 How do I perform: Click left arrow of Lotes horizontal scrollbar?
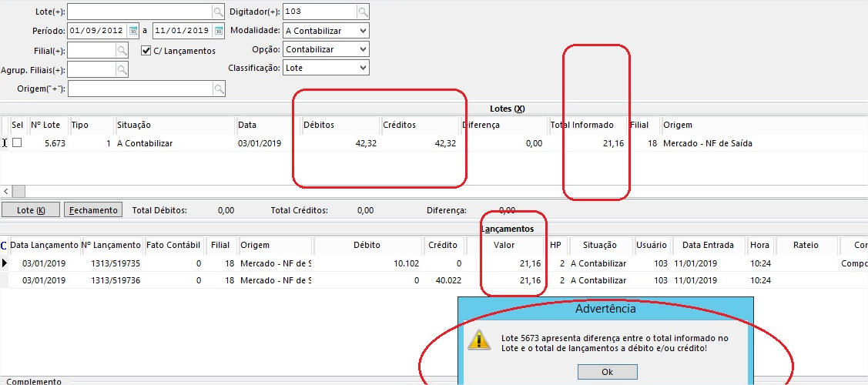click(6, 191)
